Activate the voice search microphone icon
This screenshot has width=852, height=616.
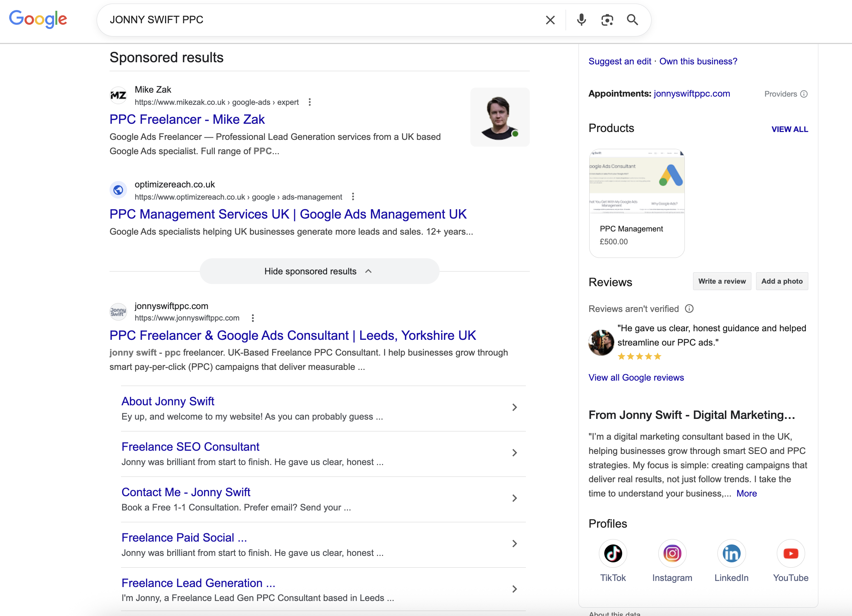coord(581,20)
